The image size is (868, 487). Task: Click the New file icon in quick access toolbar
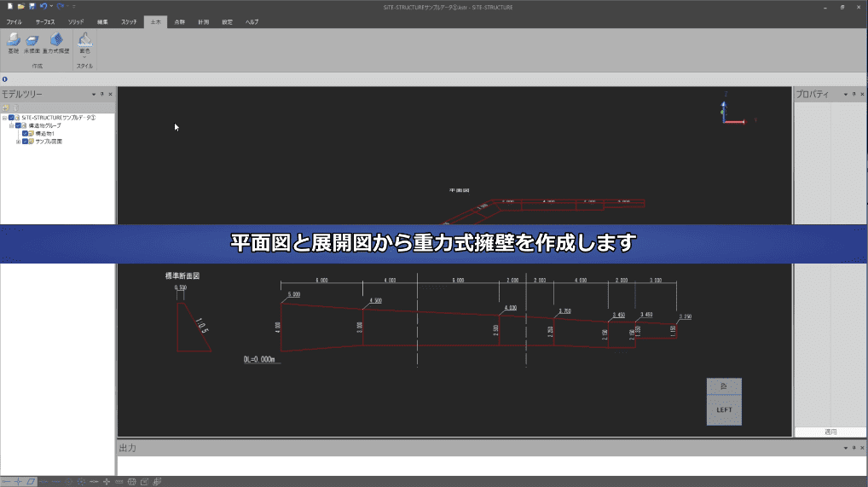point(10,6)
